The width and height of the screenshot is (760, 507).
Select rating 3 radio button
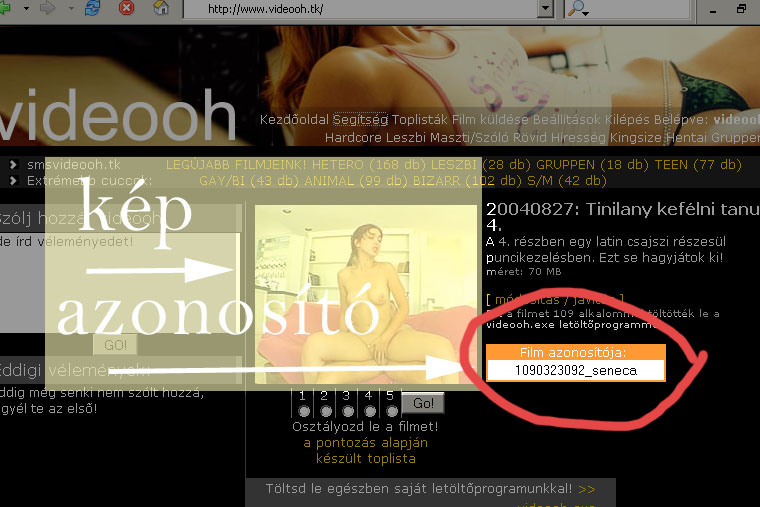point(347,411)
